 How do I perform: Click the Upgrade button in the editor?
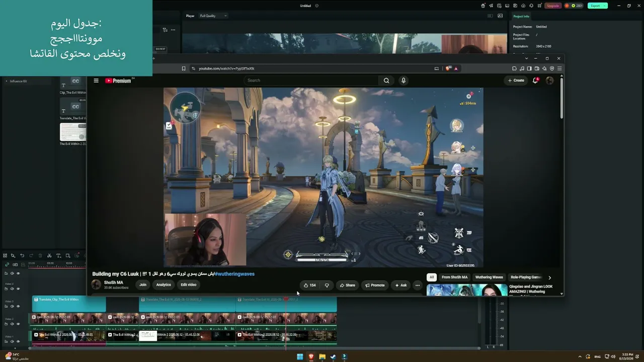point(553,6)
